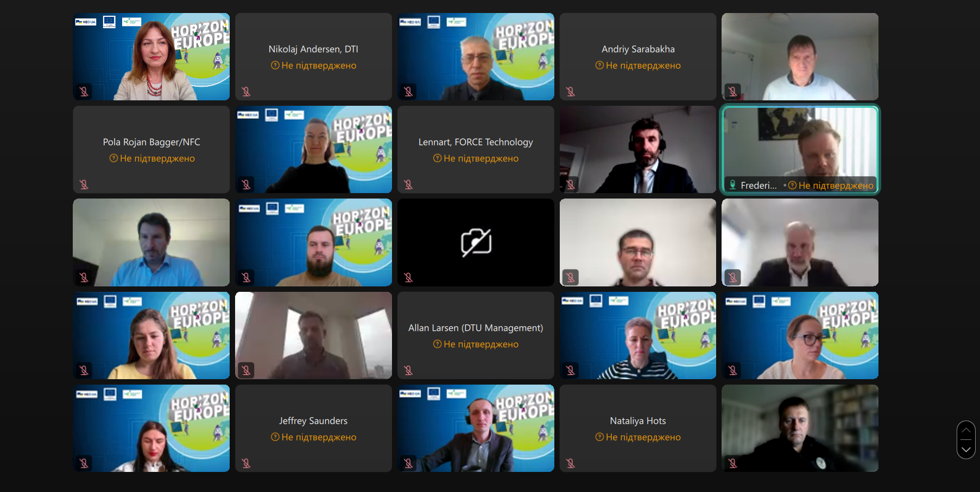The height and width of the screenshot is (492, 980).
Task: Show previous page with up chevron
Action: pyautogui.click(x=966, y=430)
